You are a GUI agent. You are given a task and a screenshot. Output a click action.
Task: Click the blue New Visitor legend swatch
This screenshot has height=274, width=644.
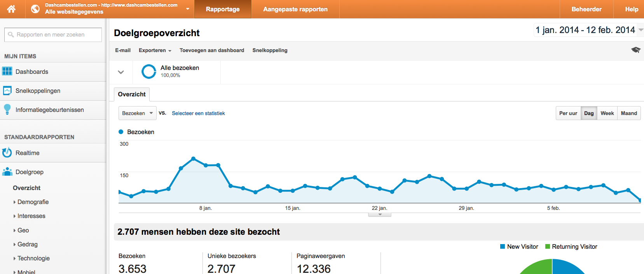(503, 246)
